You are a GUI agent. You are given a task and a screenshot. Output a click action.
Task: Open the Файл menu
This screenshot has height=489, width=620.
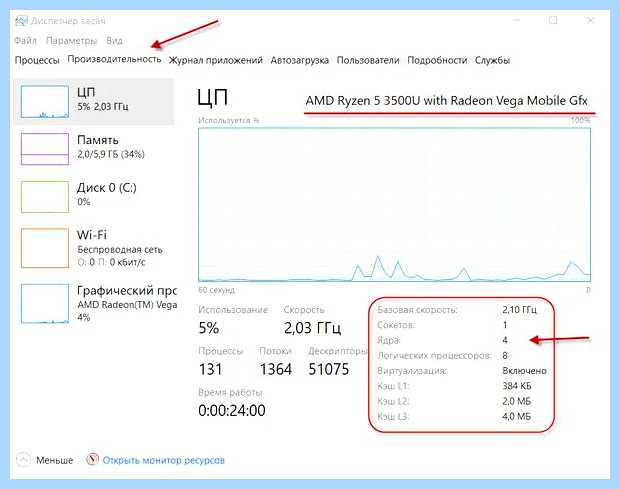25,41
